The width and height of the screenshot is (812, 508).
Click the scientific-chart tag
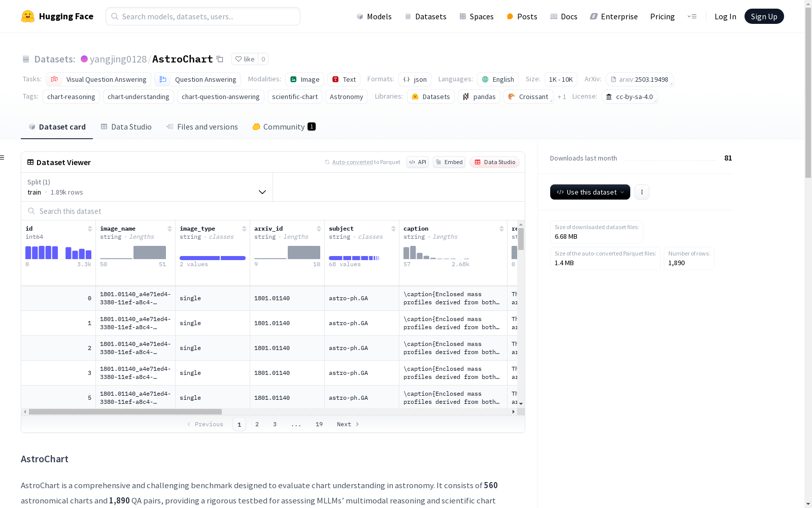[295, 97]
